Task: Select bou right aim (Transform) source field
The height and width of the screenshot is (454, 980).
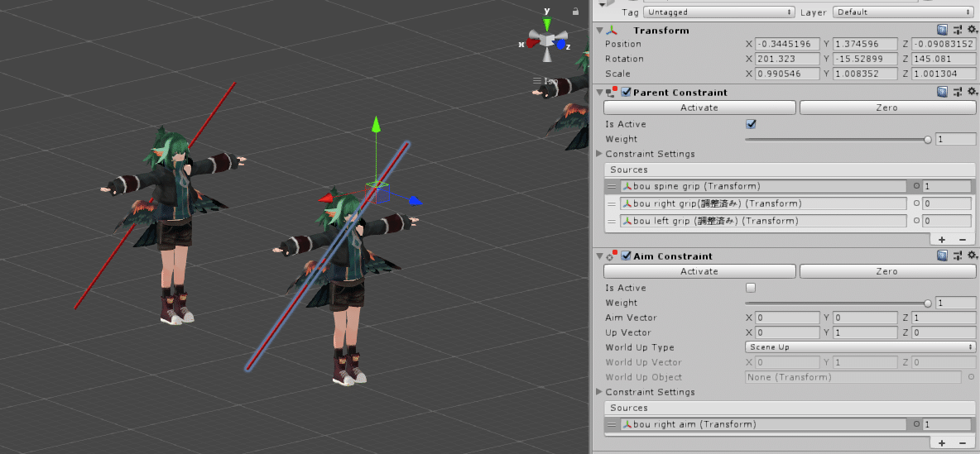Action: (763, 425)
